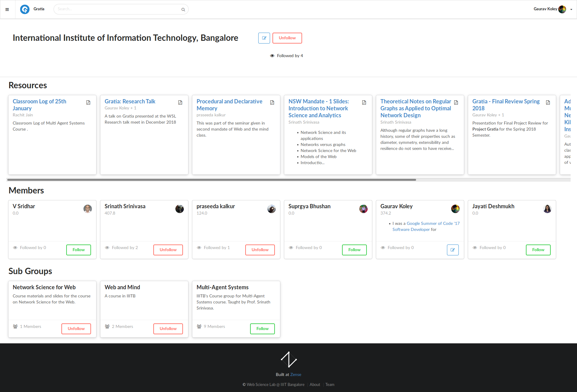
Task: Click the PDF icon on Procedural and Declarative Memory
Action: coord(272,102)
